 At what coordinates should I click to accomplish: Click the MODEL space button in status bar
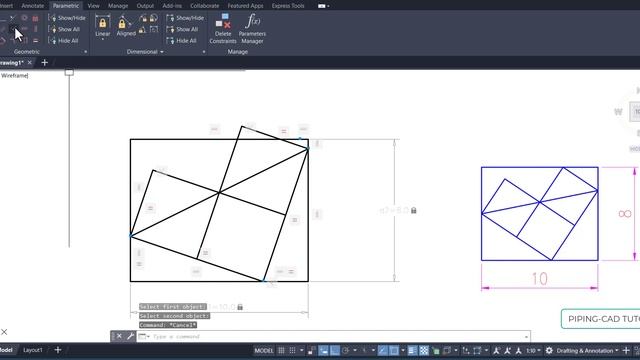pos(264,350)
